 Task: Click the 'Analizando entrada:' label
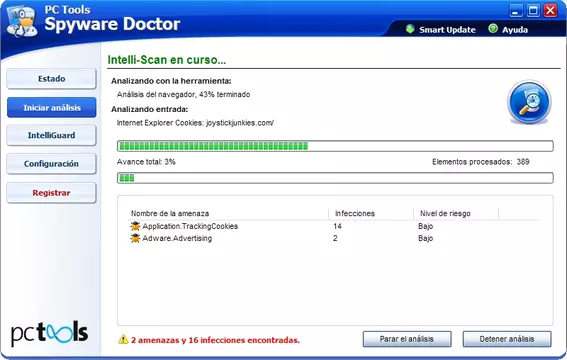[149, 109]
